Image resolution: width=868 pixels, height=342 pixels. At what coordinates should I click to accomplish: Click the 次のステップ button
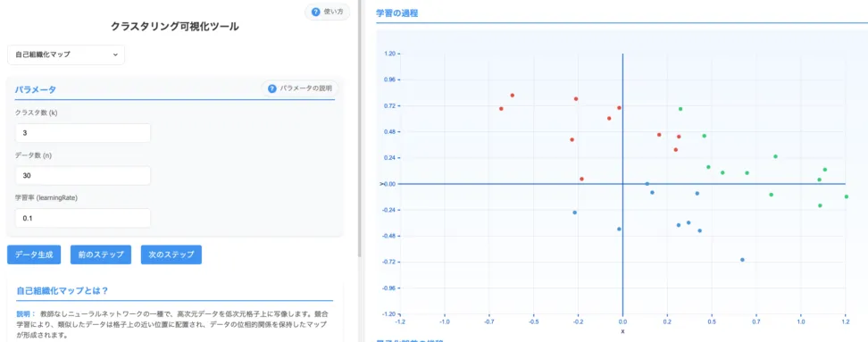171,254
